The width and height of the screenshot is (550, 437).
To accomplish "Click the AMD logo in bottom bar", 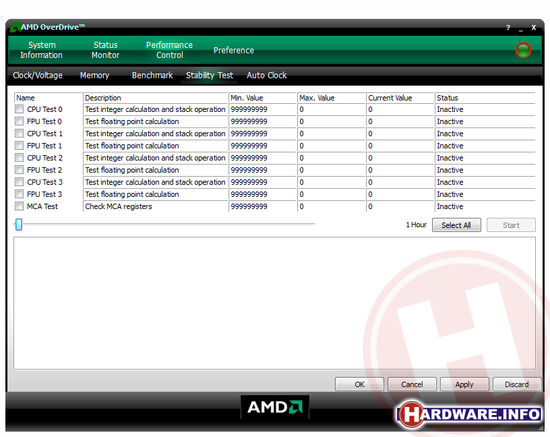I will 275,407.
